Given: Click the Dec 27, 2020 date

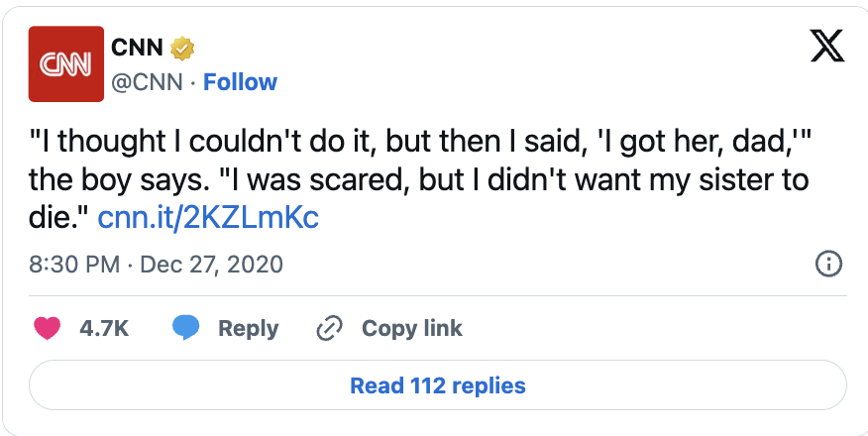Looking at the screenshot, I should 211,264.
